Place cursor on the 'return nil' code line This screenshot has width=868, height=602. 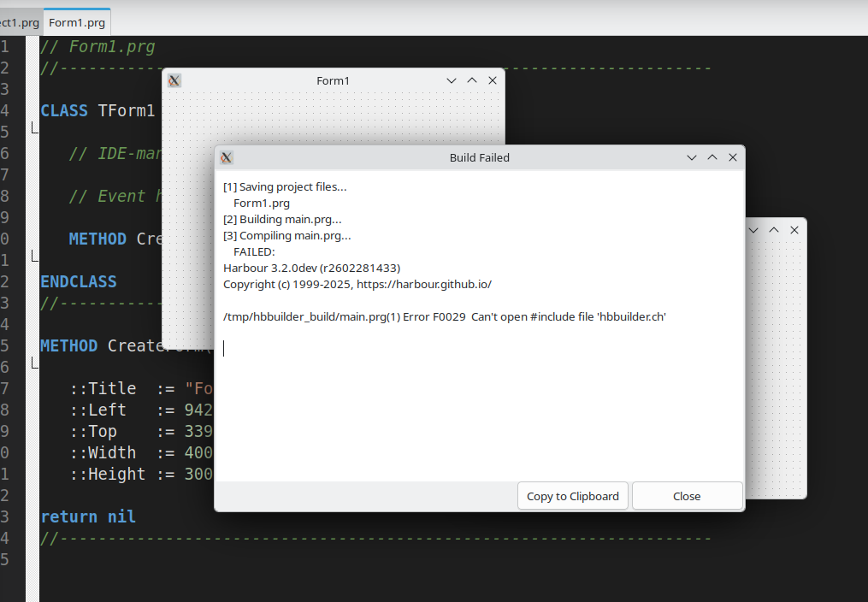[88, 516]
